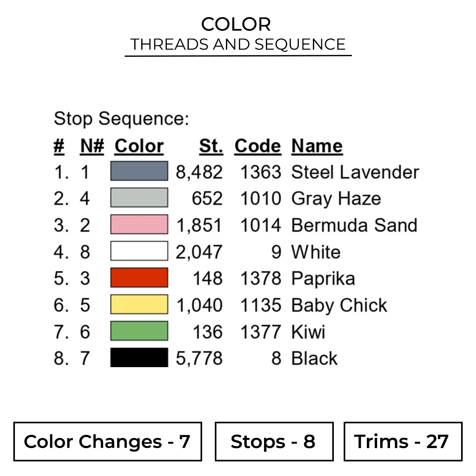Click the Trims - 27 box

point(403,441)
